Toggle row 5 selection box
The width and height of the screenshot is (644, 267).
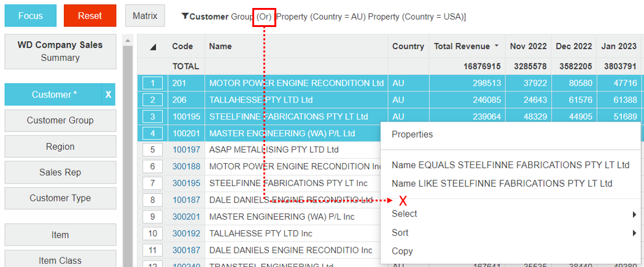[x=153, y=150]
